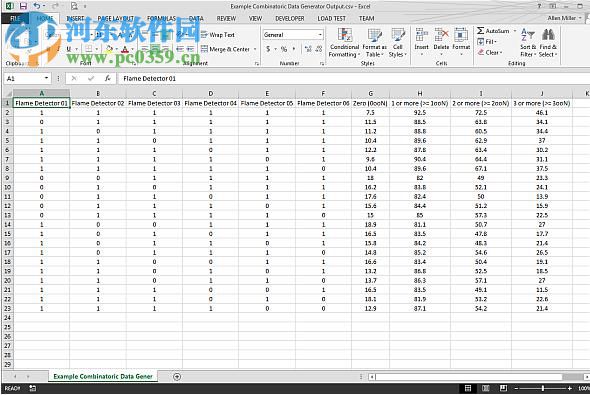Open the Allen Miller account dropdown

[564, 18]
